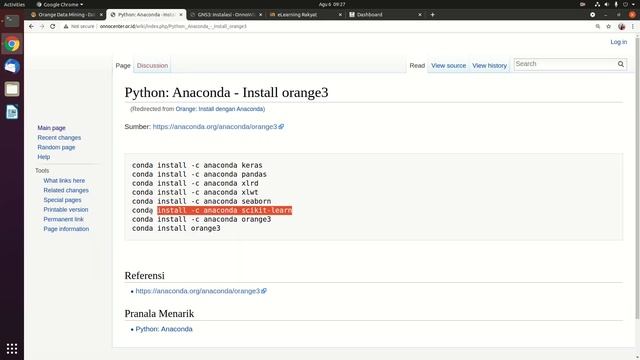Open the Permanent link
The image size is (640, 360).
[x=63, y=219]
